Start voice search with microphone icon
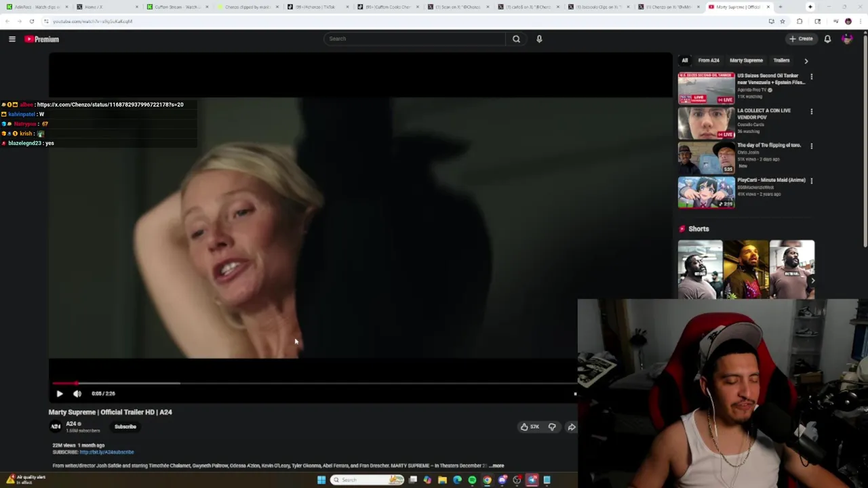The height and width of the screenshot is (488, 868). [x=539, y=39]
